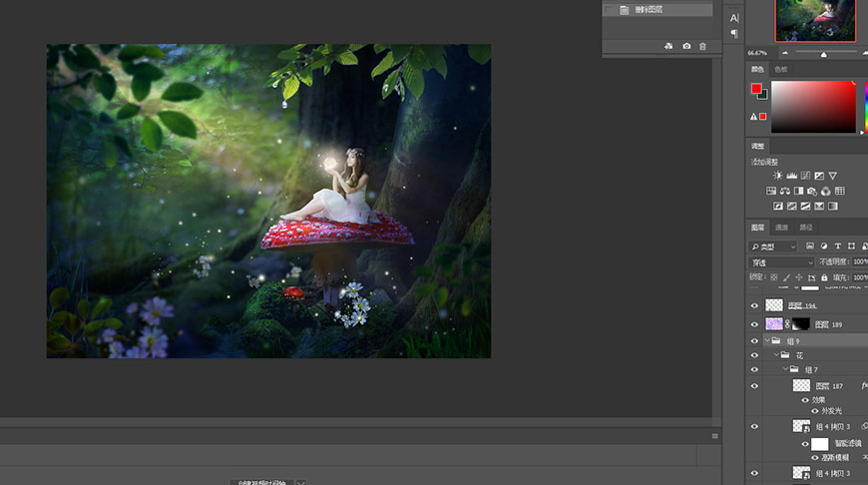Add a Gradient Map adjustment
The image size is (868, 485).
click(832, 206)
